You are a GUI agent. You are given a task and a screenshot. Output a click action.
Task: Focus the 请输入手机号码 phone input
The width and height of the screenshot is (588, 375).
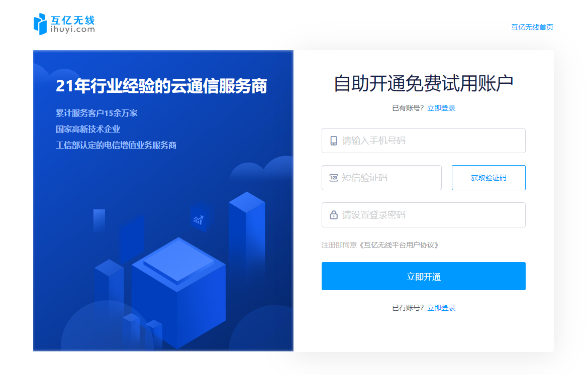[423, 141]
